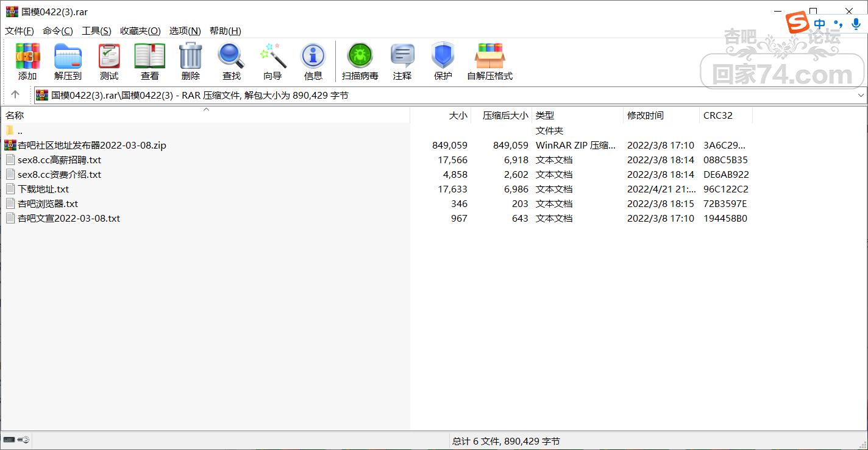868x450 pixels.
Task: Click the Protect (保护) shield icon
Action: coord(443,56)
